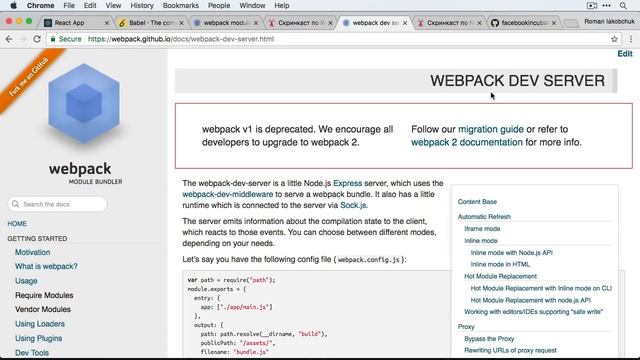Click the Search the docs field

click(x=58, y=204)
